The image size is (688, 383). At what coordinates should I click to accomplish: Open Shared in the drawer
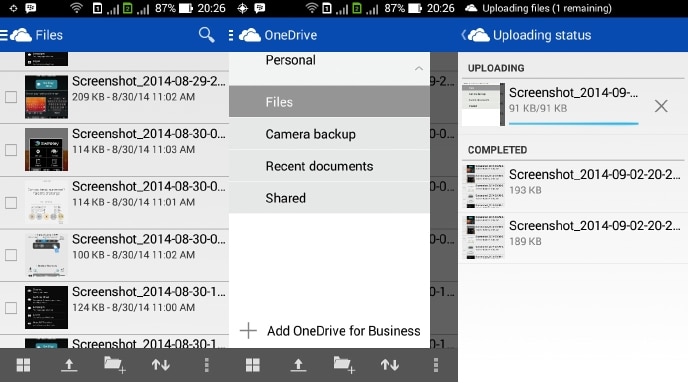pos(329,198)
